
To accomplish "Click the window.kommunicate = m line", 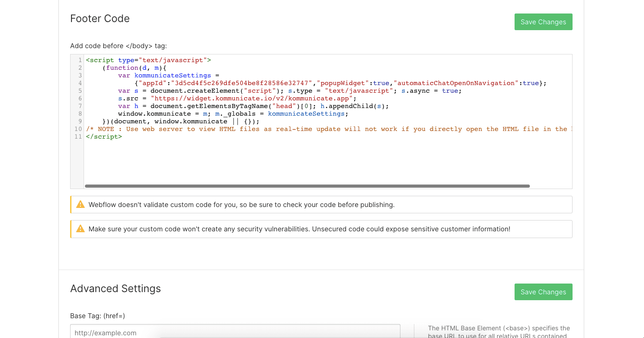I will (x=233, y=113).
